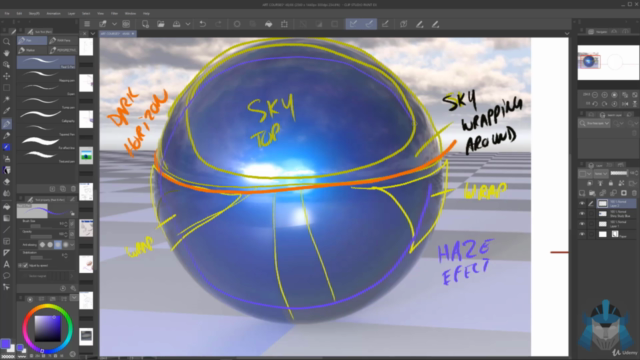Click the new layer folder icon
Screen dimensions: 640x360
click(x=592, y=193)
